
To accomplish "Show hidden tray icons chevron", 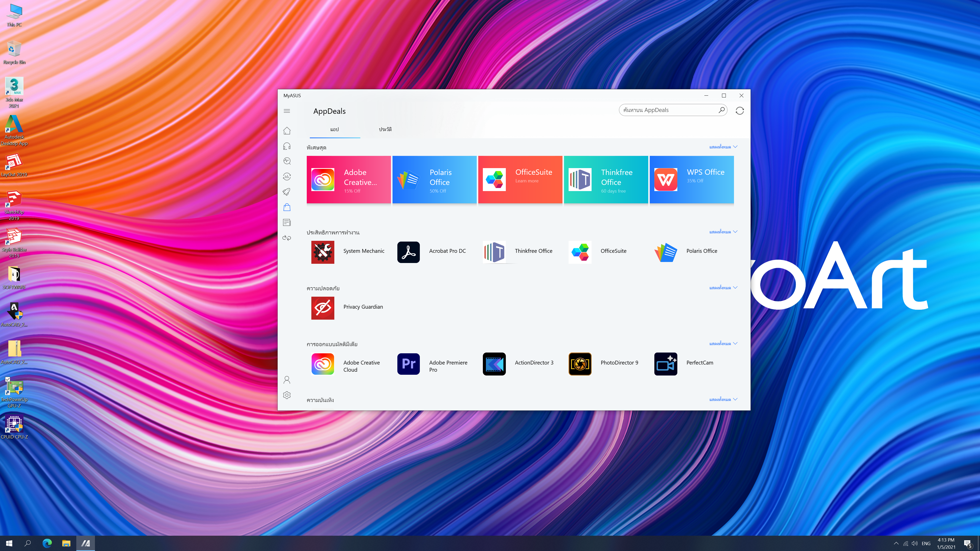I will click(x=896, y=543).
